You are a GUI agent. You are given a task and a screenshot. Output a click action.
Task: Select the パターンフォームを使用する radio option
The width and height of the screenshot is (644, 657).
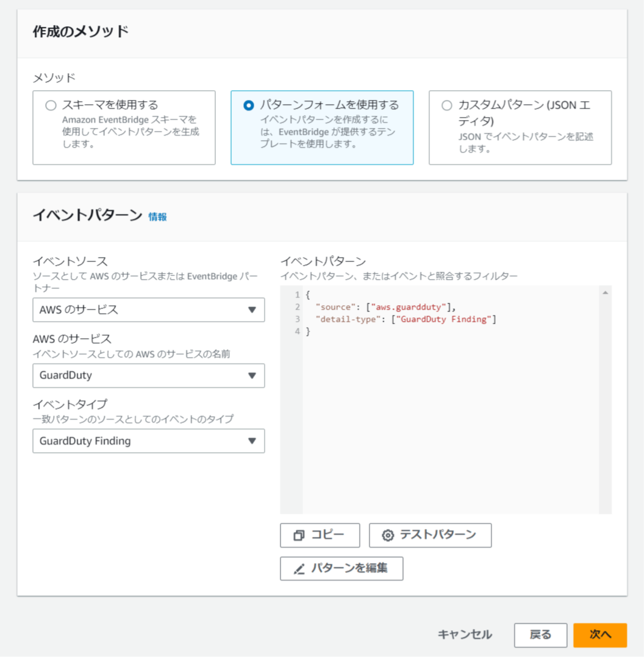click(x=248, y=105)
